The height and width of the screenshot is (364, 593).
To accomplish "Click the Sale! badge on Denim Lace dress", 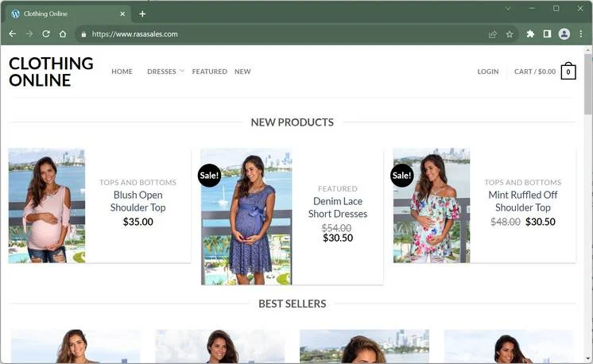I will [x=210, y=176].
